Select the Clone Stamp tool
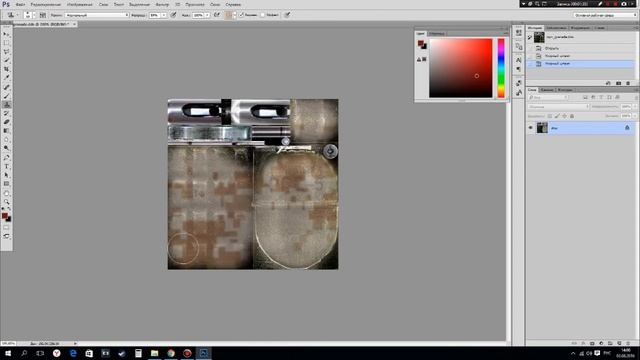 coord(7,105)
